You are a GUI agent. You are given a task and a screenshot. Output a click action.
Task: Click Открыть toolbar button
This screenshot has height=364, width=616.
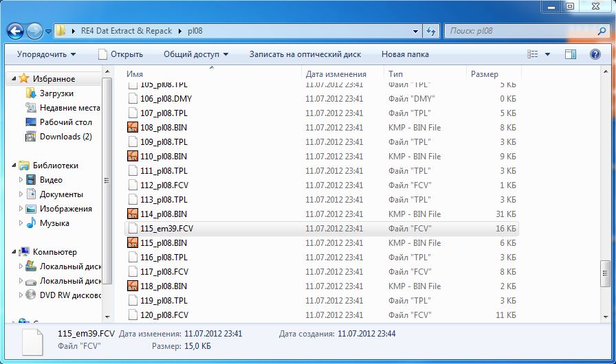point(120,54)
